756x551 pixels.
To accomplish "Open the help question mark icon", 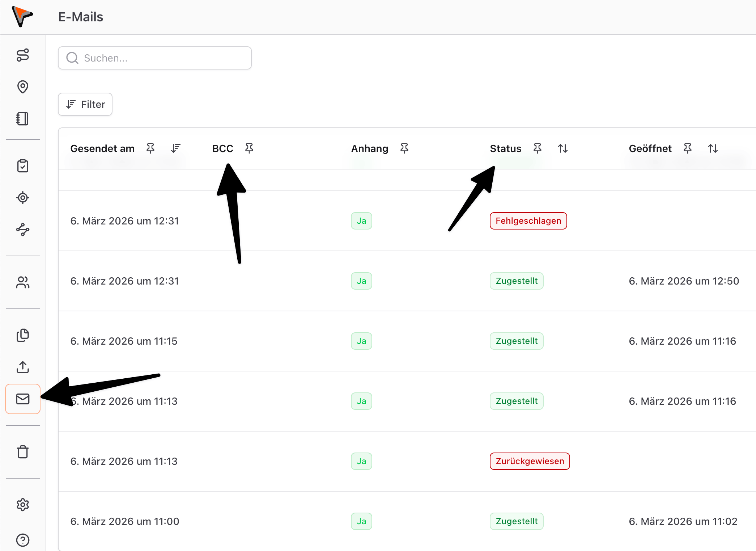I will point(22,540).
